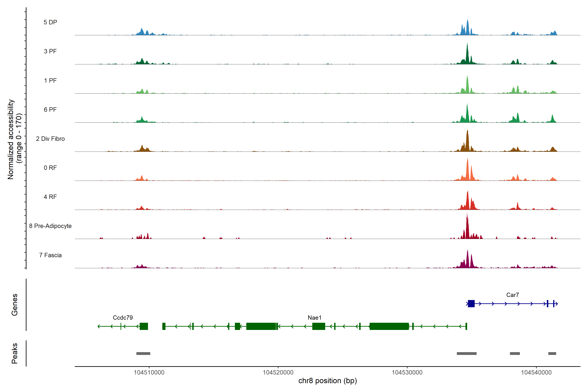588x392 pixels.
Task: Click the rightmost gray peak bar
Action: (552, 353)
